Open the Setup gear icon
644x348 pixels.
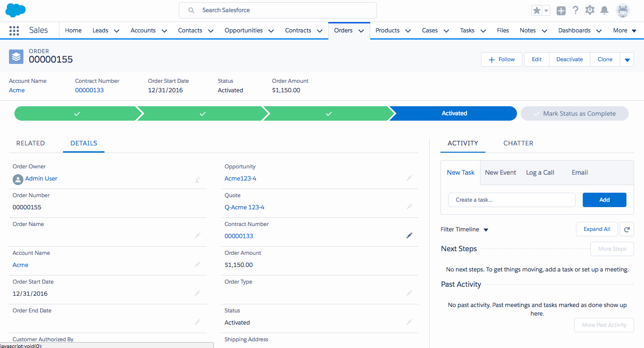(x=590, y=10)
